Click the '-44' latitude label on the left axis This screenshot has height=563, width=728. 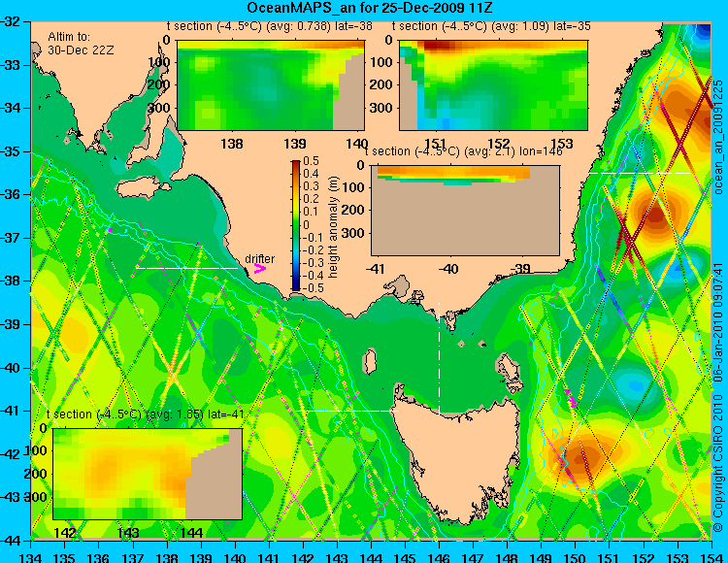[x=12, y=541]
